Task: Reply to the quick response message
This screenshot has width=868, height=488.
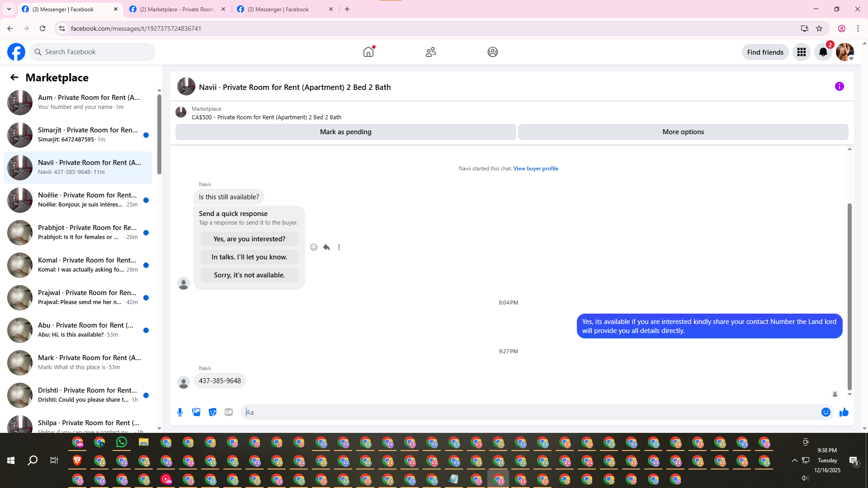Action: 326,247
